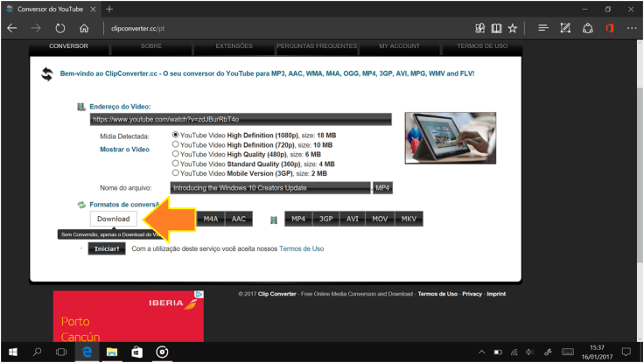The height and width of the screenshot is (363, 644).
Task: Click the Iniciar! start button
Action: pyautogui.click(x=106, y=248)
